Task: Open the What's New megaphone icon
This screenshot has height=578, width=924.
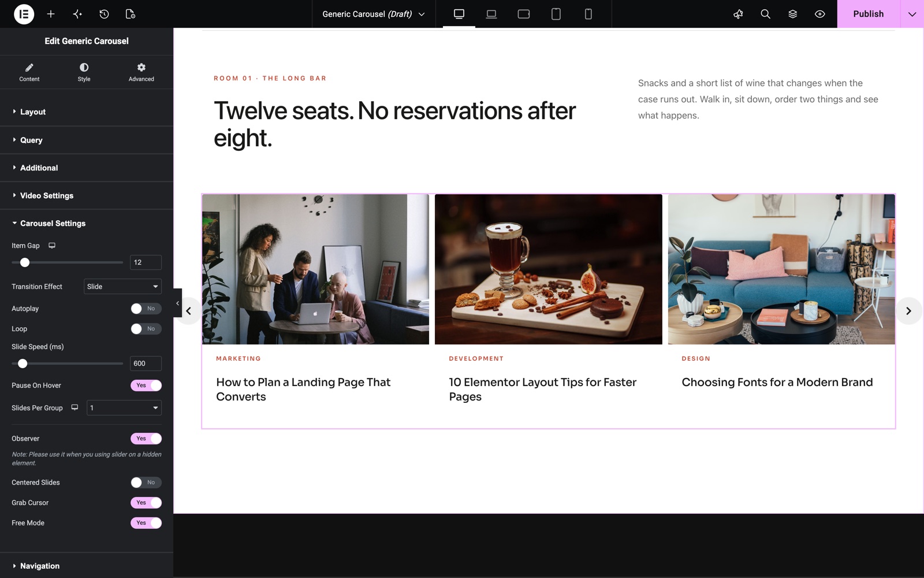Action: coord(738,14)
